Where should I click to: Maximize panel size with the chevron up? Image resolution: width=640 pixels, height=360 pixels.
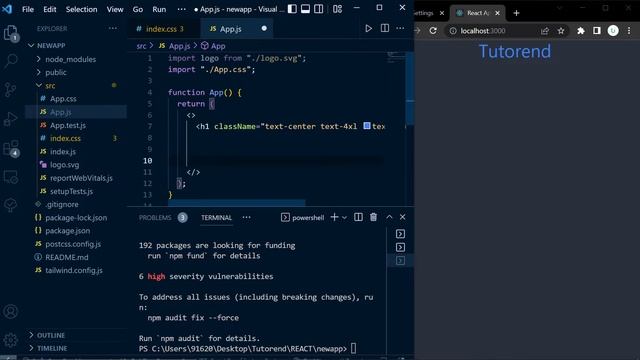(x=389, y=217)
